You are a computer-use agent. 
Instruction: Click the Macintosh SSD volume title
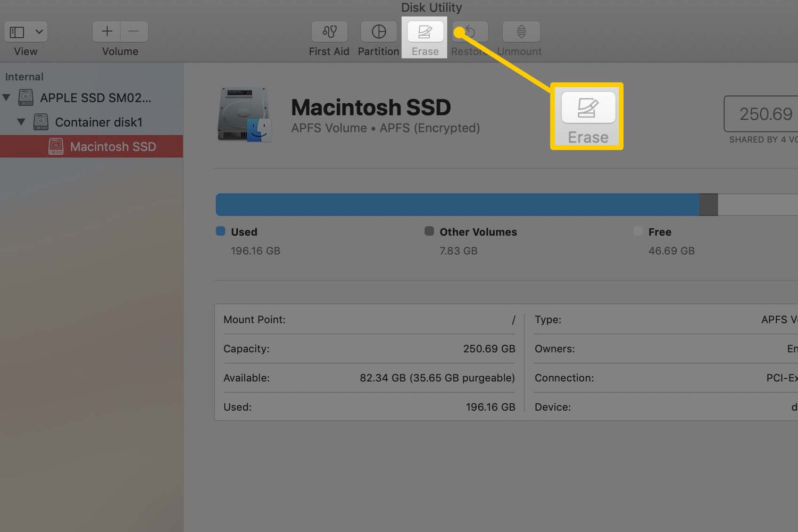pyautogui.click(x=371, y=107)
